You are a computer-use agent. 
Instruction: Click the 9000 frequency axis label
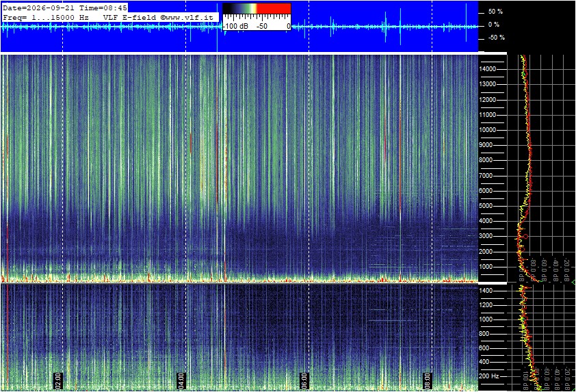pos(486,145)
